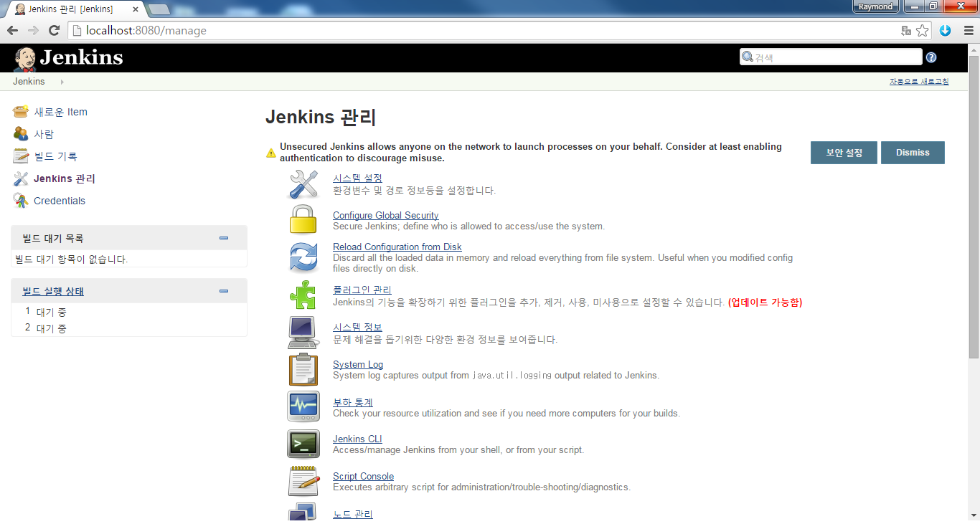Open the search help question mark icon

click(931, 57)
